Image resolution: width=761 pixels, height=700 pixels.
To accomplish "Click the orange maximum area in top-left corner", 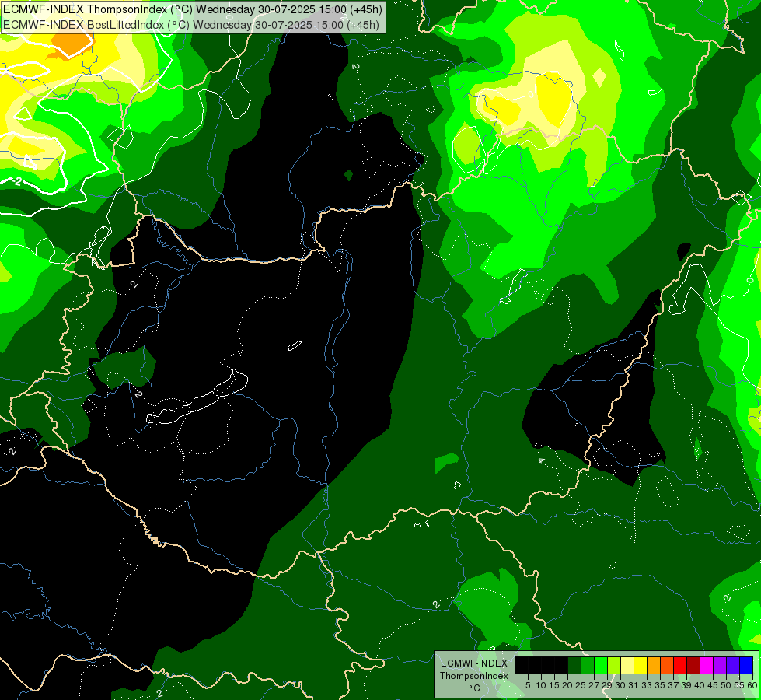I will coord(71,44).
